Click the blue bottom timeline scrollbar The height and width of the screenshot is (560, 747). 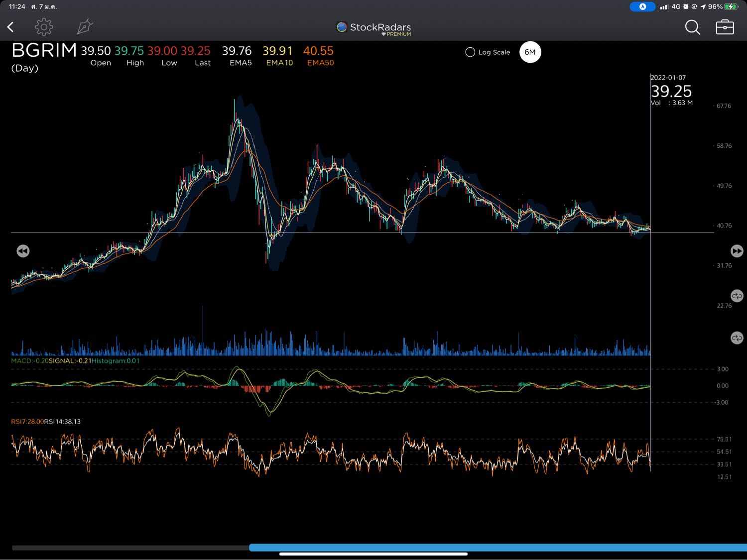[497, 548]
